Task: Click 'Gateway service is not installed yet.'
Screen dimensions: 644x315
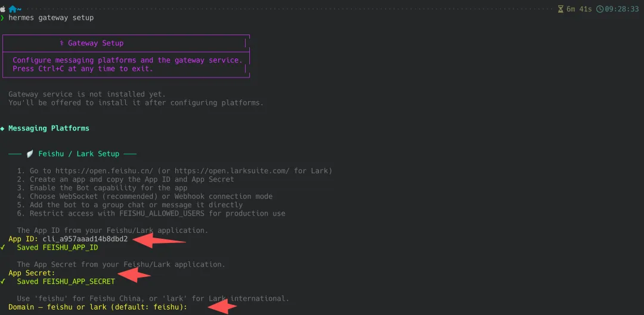Action: (87, 94)
